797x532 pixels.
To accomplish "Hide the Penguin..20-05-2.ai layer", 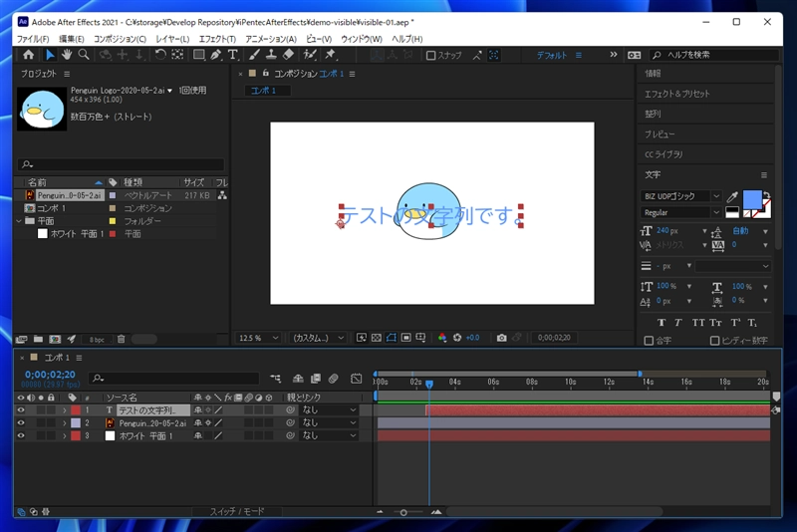I will (21, 422).
